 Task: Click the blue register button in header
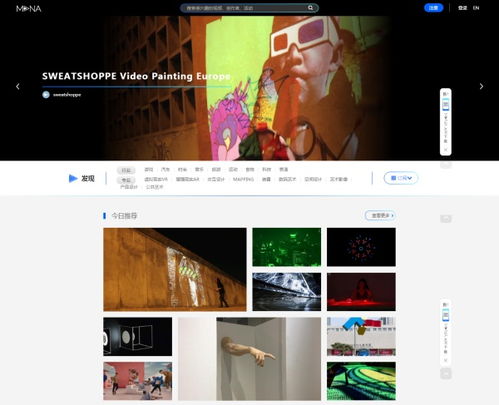(433, 8)
